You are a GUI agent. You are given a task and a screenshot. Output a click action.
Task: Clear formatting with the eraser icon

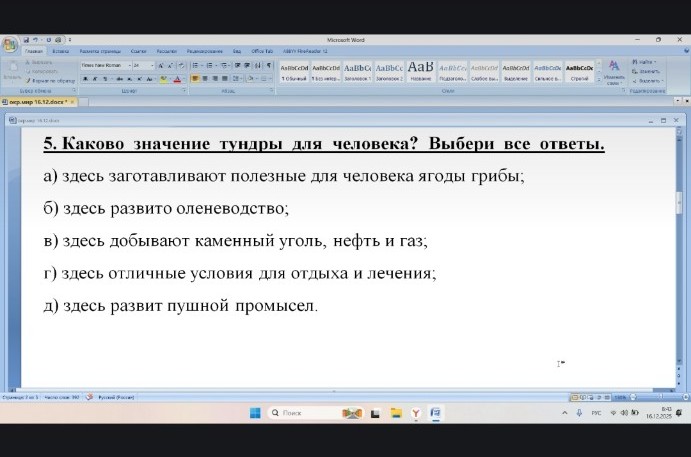pyautogui.click(x=181, y=65)
